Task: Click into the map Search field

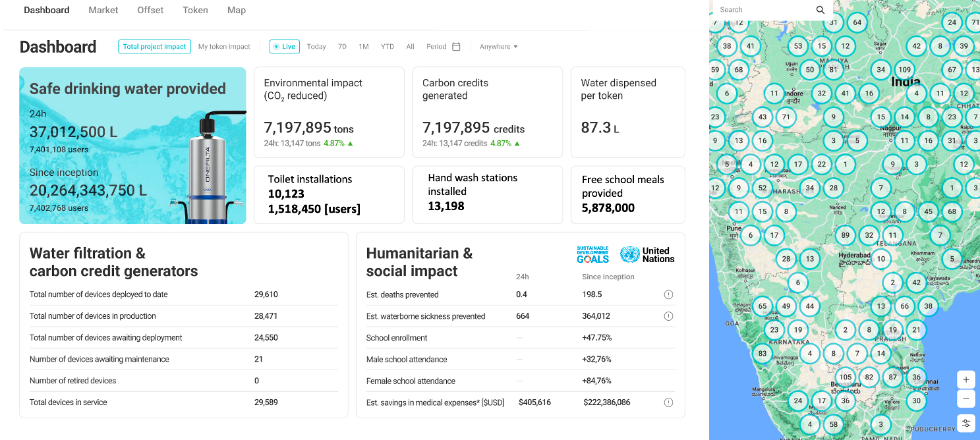Action: (x=764, y=10)
